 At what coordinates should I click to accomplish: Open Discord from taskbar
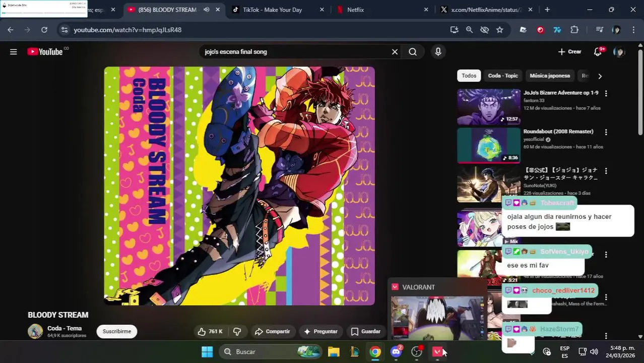coord(396,351)
